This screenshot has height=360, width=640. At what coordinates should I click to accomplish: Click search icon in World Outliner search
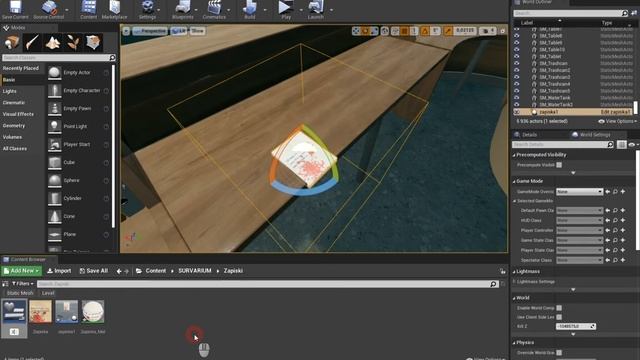coord(624,13)
